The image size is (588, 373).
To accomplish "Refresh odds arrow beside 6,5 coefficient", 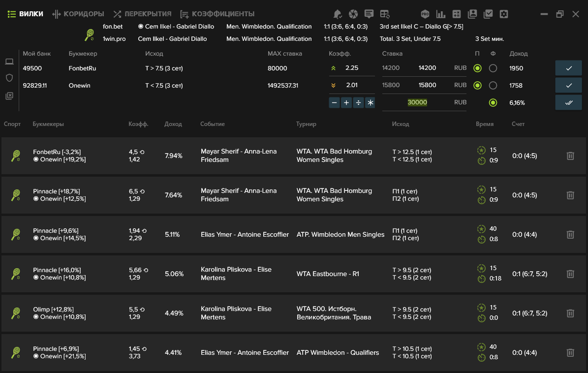I will click(x=142, y=191).
